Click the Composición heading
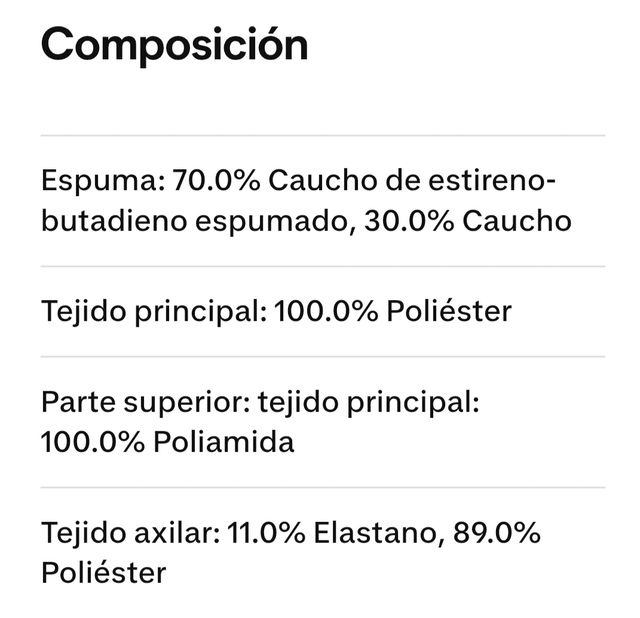The height and width of the screenshot is (618, 640). 174,46
